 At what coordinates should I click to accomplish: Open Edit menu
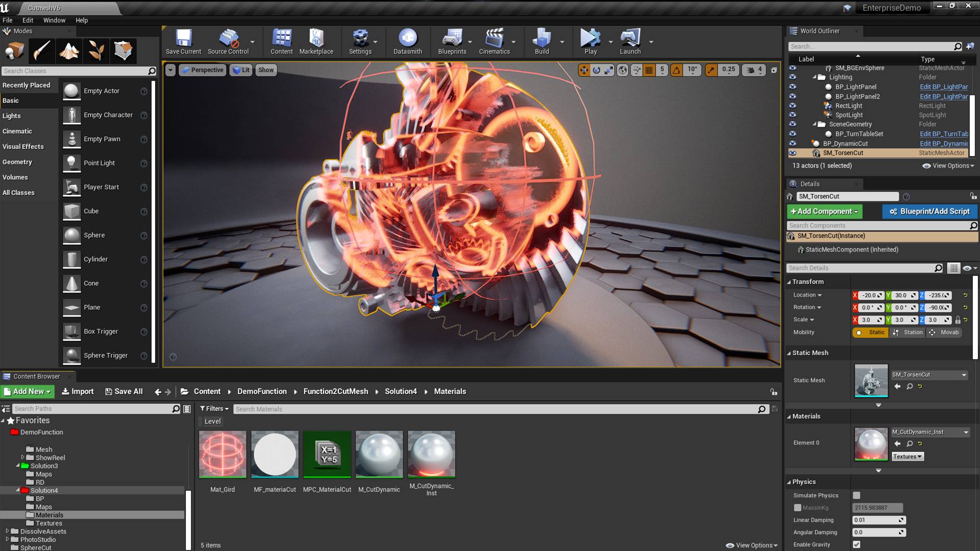click(x=28, y=20)
